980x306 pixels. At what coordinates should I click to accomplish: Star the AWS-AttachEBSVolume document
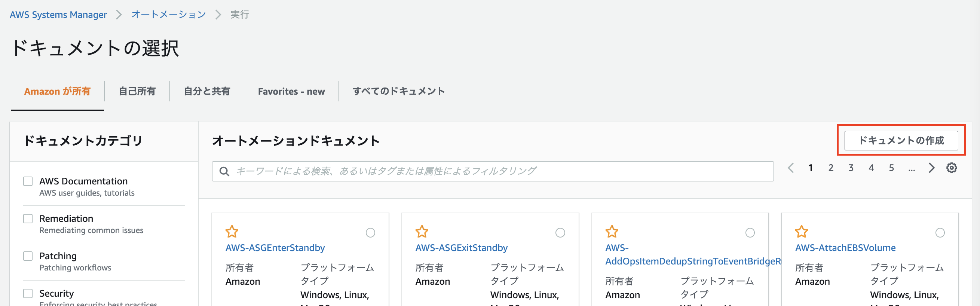[802, 232]
